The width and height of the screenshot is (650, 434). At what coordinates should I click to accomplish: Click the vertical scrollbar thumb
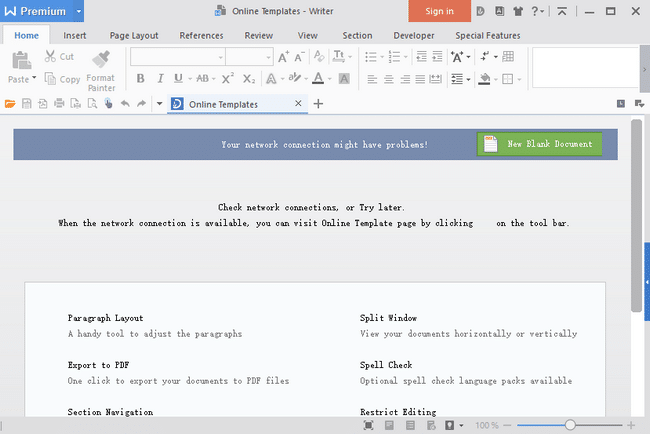pos(636,216)
